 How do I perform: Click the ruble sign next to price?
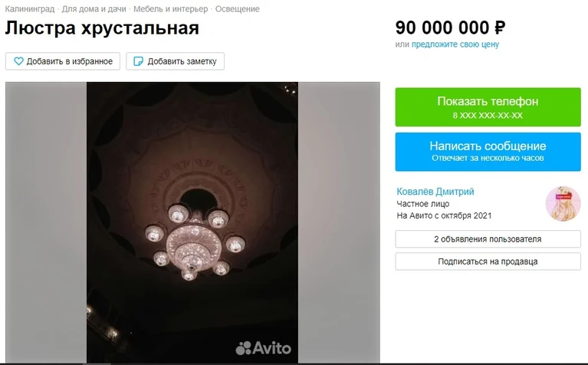pyautogui.click(x=500, y=28)
